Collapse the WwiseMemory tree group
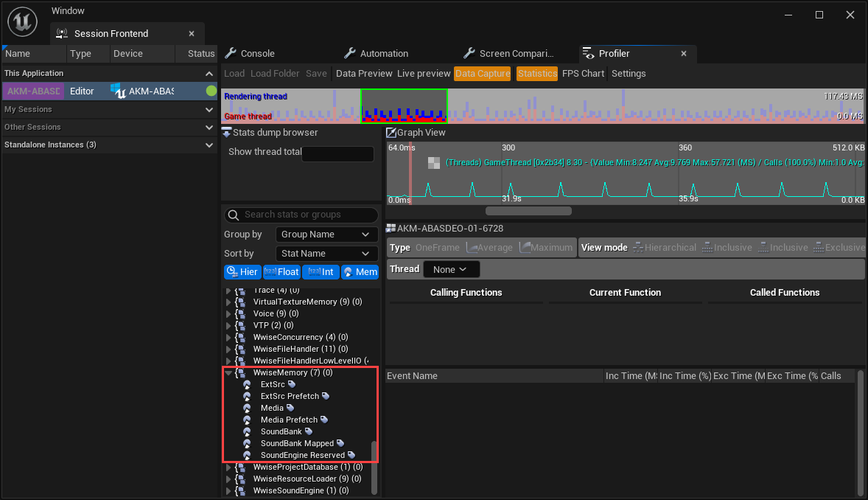 pyautogui.click(x=228, y=373)
